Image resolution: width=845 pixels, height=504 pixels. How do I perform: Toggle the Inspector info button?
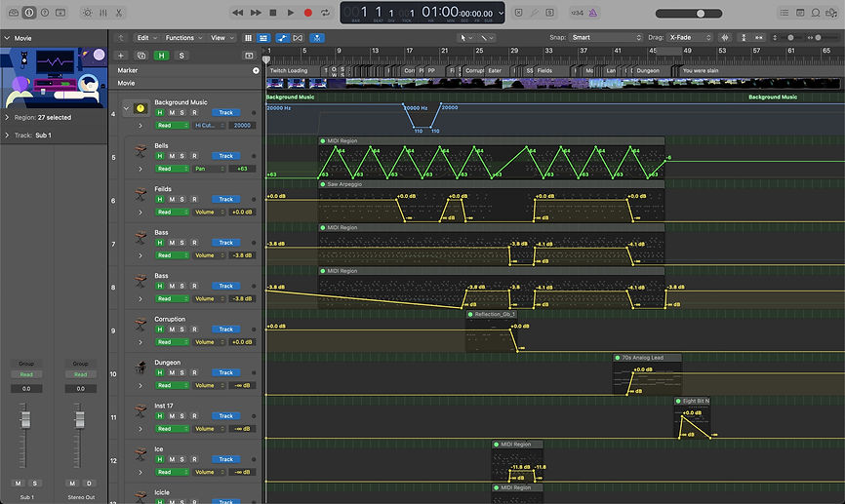pos(29,13)
